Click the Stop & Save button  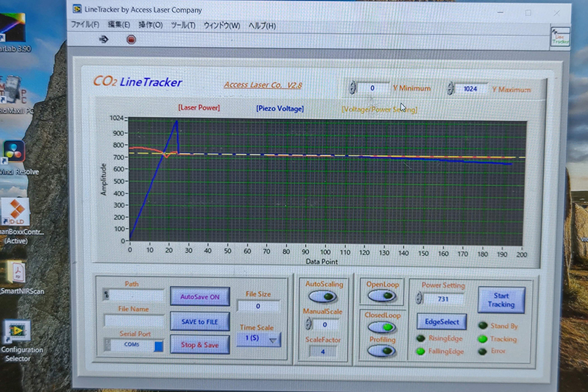pos(200,345)
